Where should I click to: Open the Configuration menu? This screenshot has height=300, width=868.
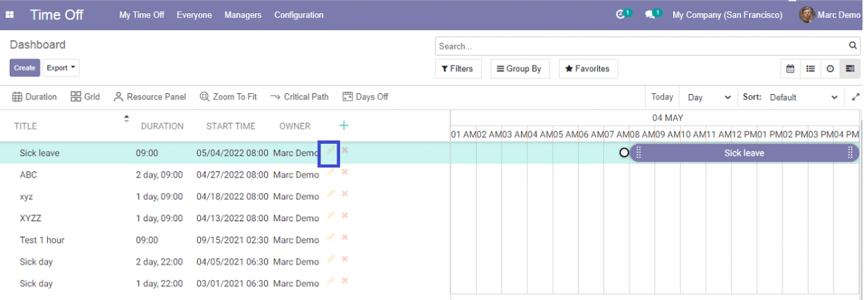click(299, 15)
